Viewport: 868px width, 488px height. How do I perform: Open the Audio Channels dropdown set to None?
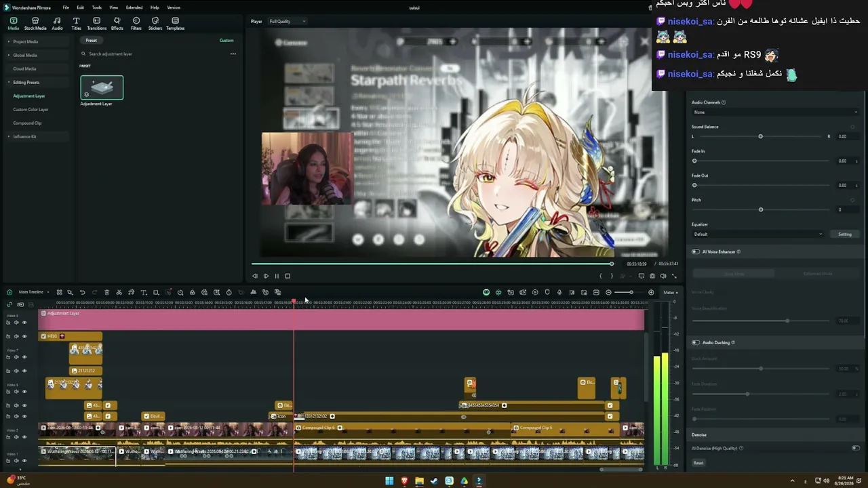(775, 112)
